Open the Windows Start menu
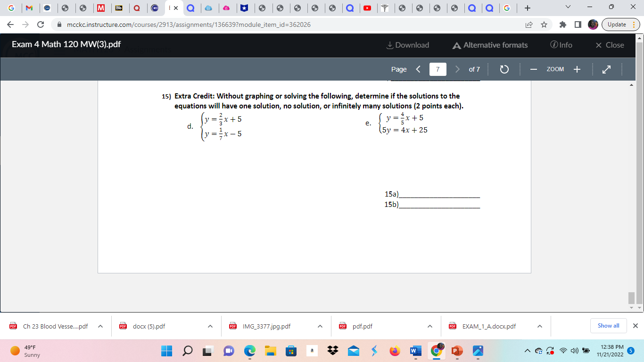 click(167, 351)
